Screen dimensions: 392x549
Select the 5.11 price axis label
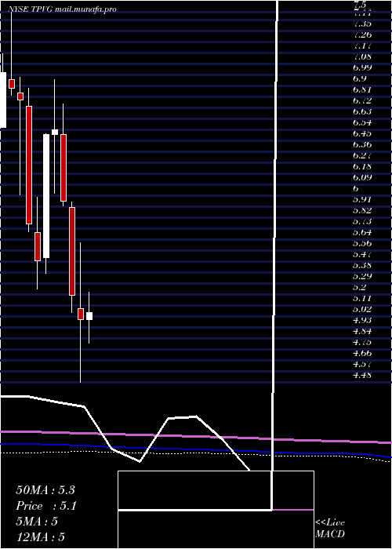click(x=362, y=298)
